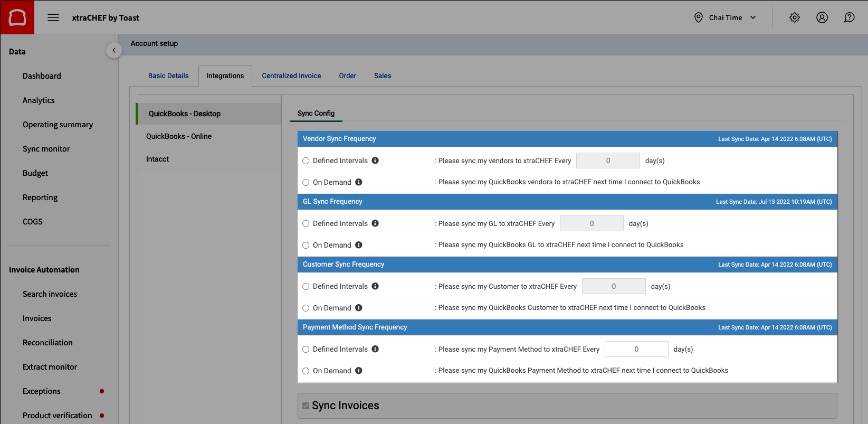The width and height of the screenshot is (868, 424).
Task: Select On Demand for GL Sync
Action: tap(306, 246)
